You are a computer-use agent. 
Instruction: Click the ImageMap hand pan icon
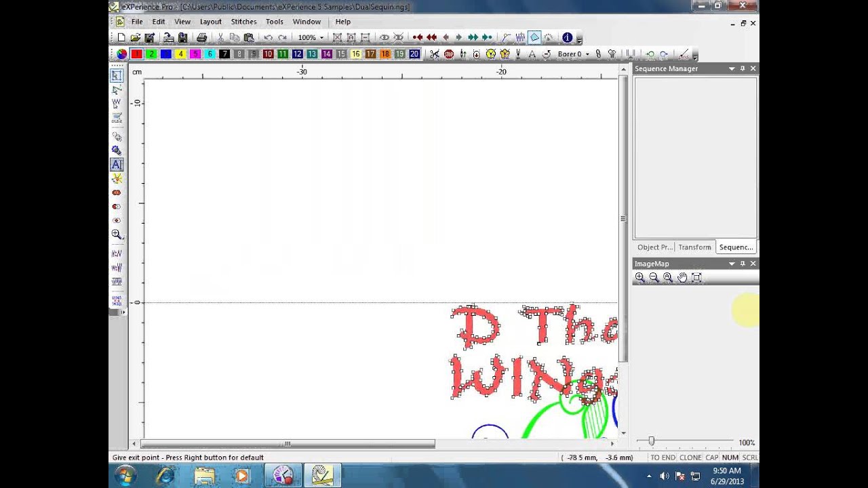click(x=682, y=277)
